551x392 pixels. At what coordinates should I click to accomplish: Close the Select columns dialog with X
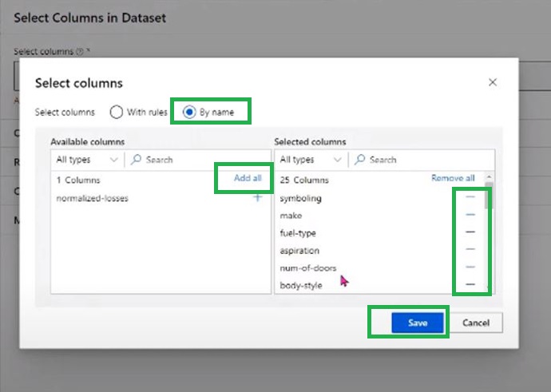(493, 82)
